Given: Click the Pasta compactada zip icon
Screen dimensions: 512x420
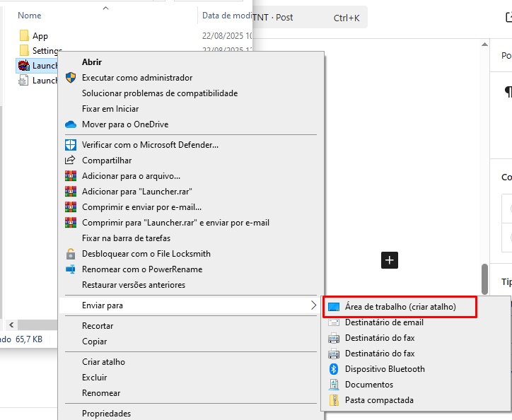Looking at the screenshot, I should tap(334, 400).
